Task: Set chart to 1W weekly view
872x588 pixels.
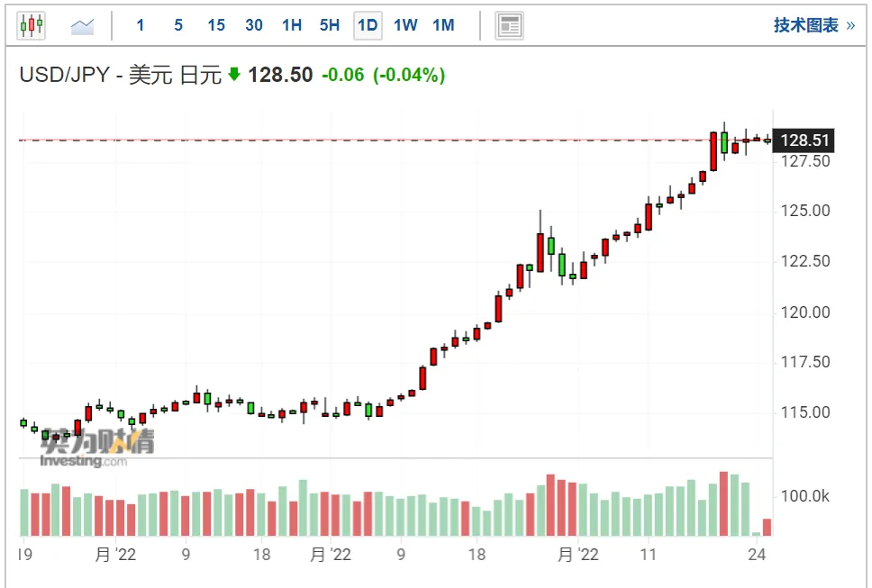Action: [405, 25]
